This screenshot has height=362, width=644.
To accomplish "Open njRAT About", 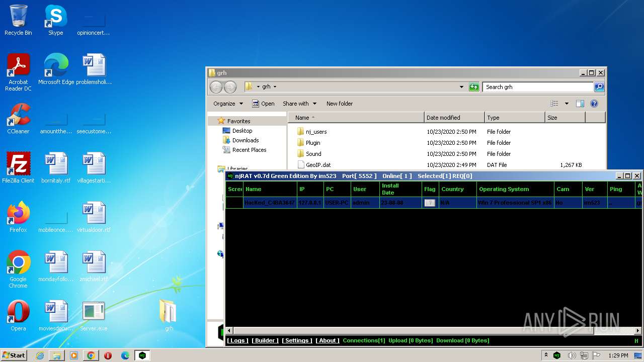I will coord(328,341).
